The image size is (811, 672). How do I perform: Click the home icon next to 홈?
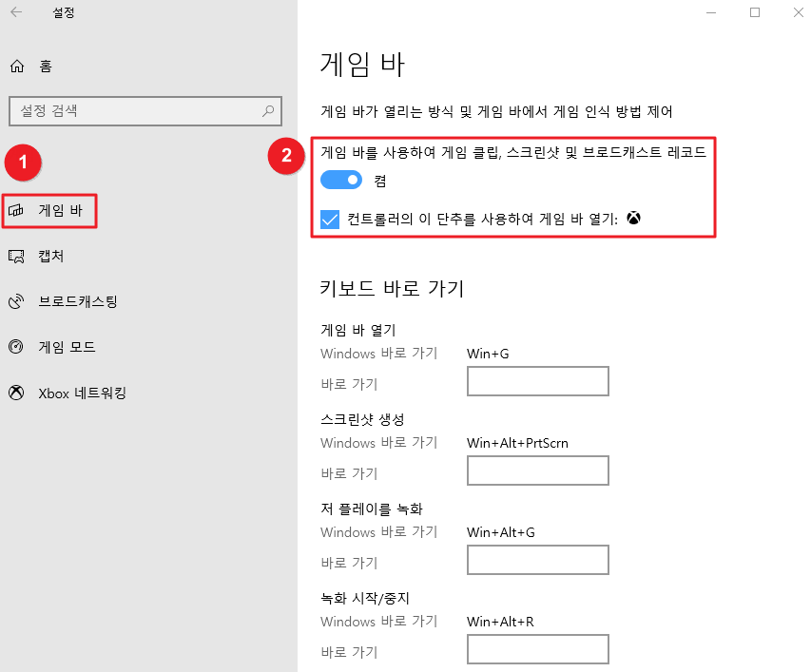click(18, 66)
